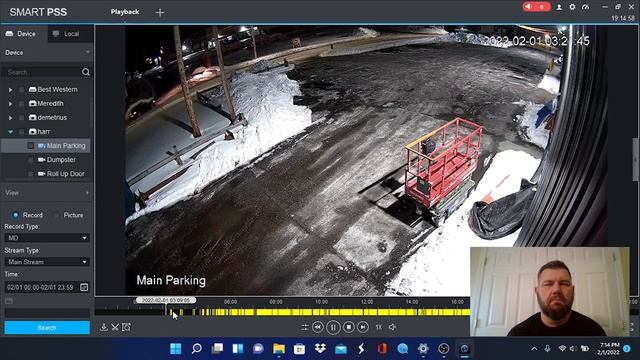640x360 pixels.
Task: Open Office from the taskbar
Action: [x=382, y=349]
